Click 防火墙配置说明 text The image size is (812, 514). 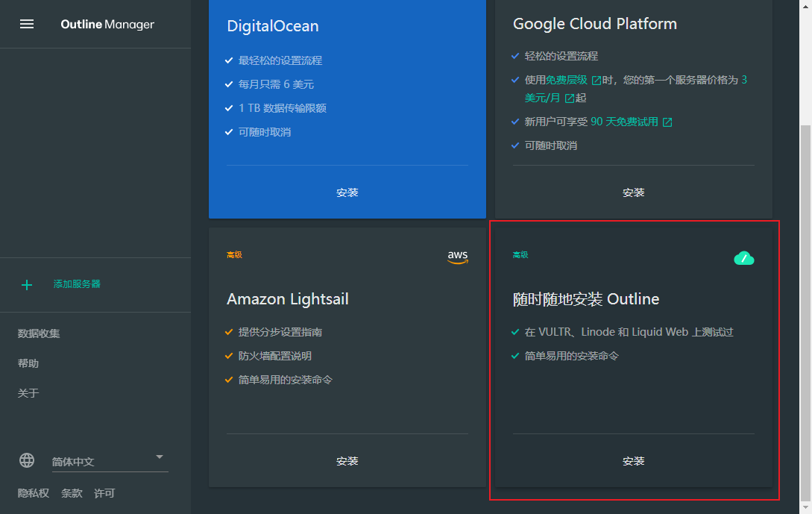275,356
